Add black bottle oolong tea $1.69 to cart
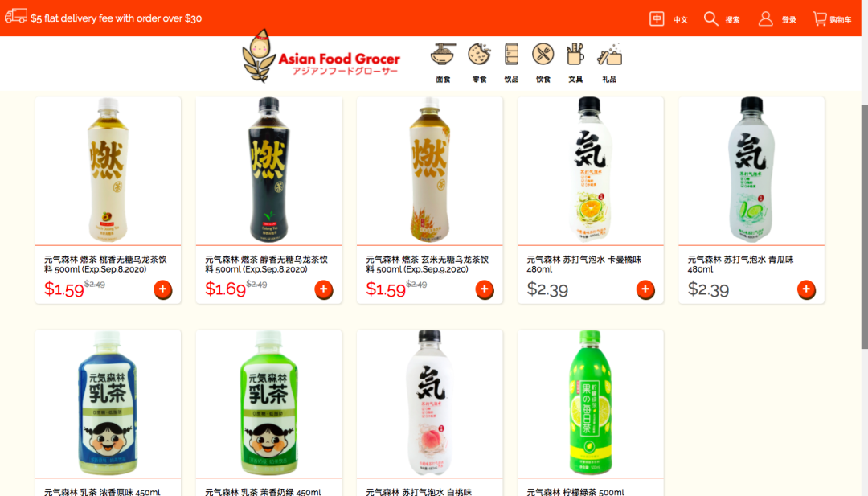Image resolution: width=868 pixels, height=496 pixels. [324, 289]
